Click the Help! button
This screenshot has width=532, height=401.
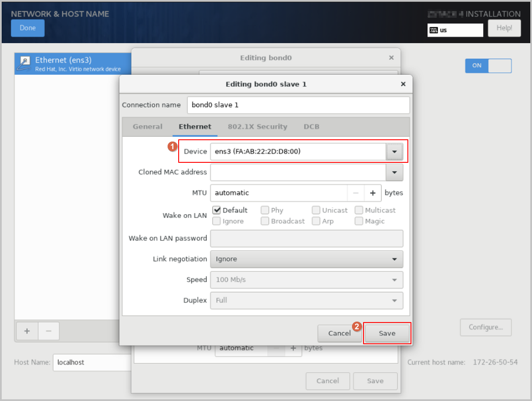(x=504, y=28)
